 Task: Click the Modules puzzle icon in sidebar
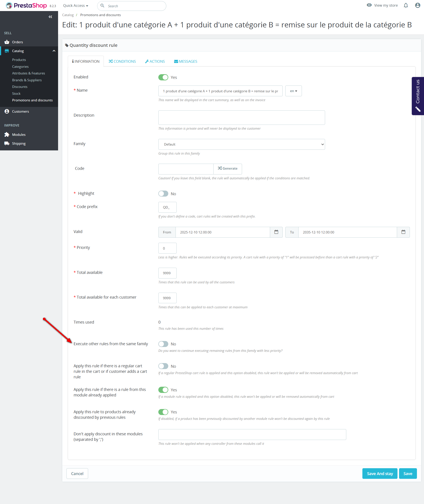[x=7, y=135]
